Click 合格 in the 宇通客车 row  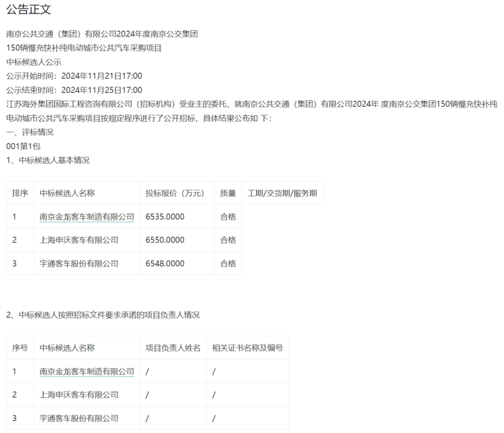click(228, 264)
